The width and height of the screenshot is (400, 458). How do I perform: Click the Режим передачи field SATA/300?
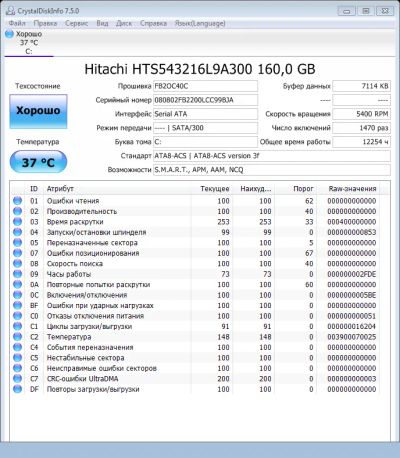(205, 128)
